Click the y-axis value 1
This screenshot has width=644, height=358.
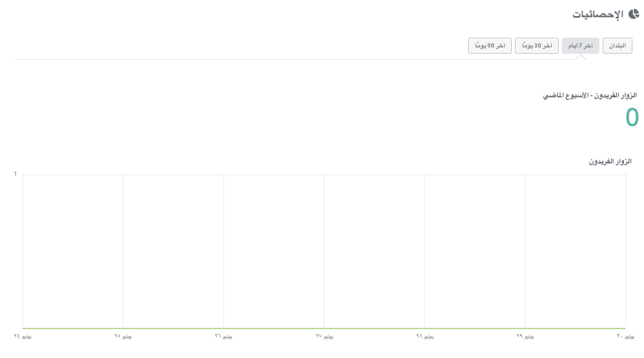pyautogui.click(x=15, y=174)
